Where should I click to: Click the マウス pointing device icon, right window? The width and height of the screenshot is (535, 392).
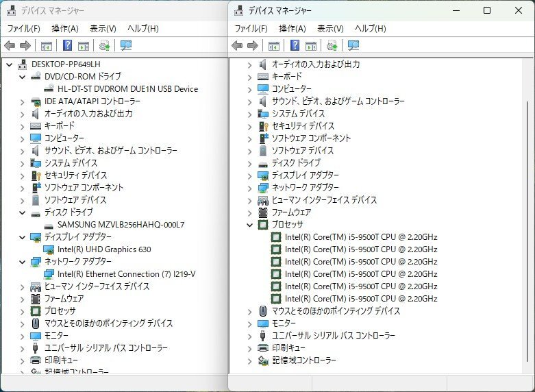[263, 311]
